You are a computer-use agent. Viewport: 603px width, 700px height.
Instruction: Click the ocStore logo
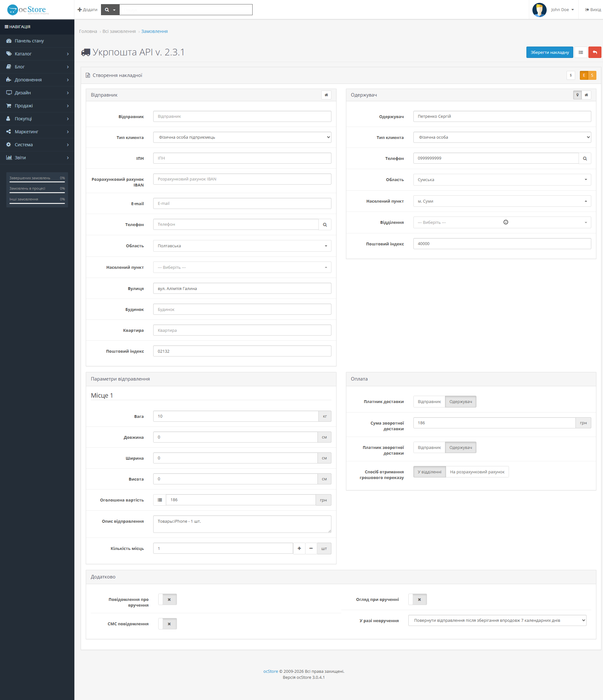tap(28, 10)
